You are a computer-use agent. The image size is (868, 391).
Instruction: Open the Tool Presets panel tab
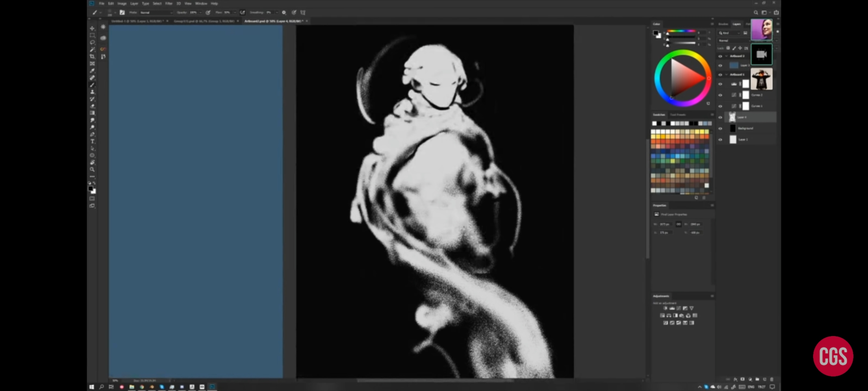tap(678, 115)
